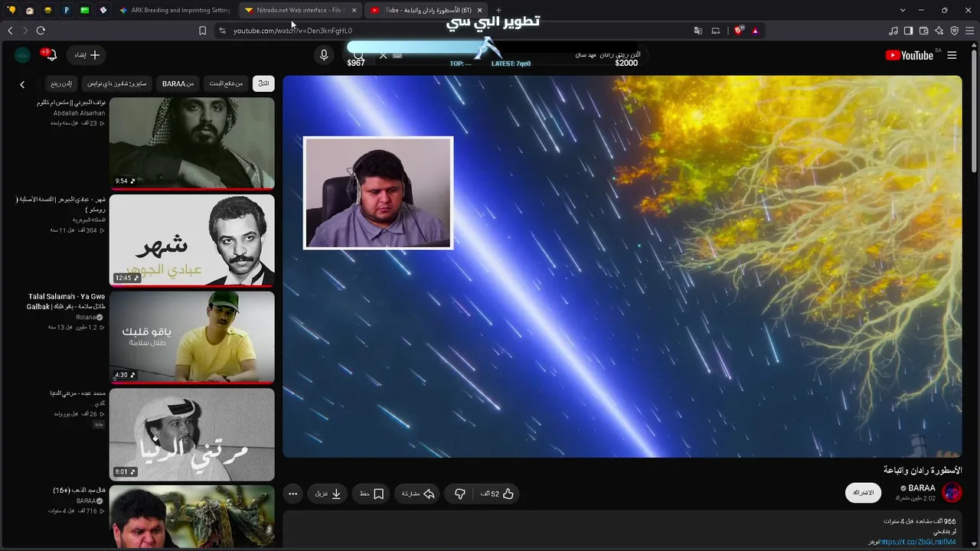This screenshot has height=551, width=980.
Task: Expand the browser tab search dropdown
Action: (903, 10)
